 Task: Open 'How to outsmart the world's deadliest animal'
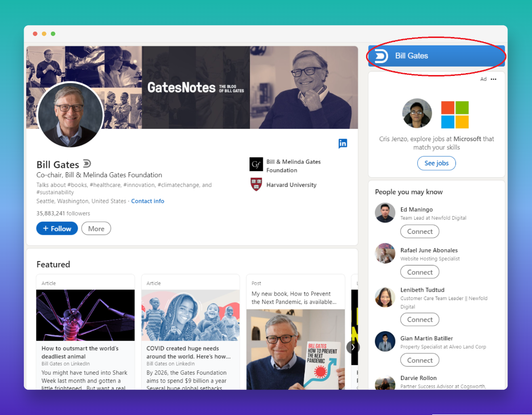(80, 352)
